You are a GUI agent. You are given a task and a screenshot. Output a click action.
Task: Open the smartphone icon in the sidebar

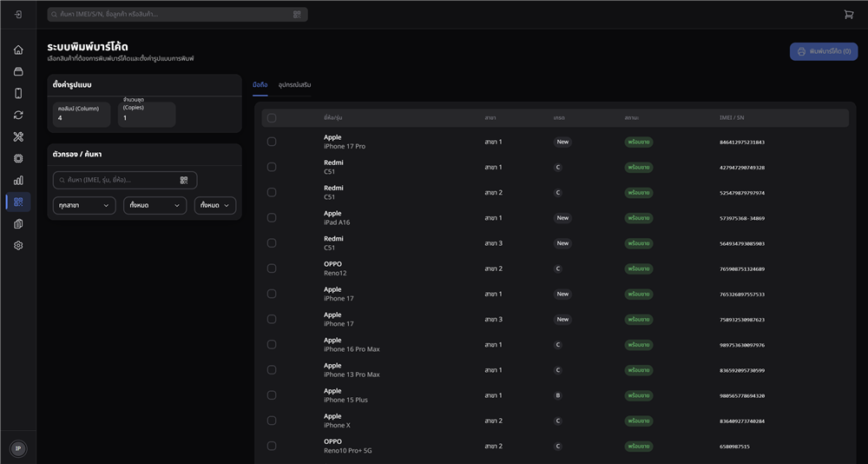coord(18,93)
